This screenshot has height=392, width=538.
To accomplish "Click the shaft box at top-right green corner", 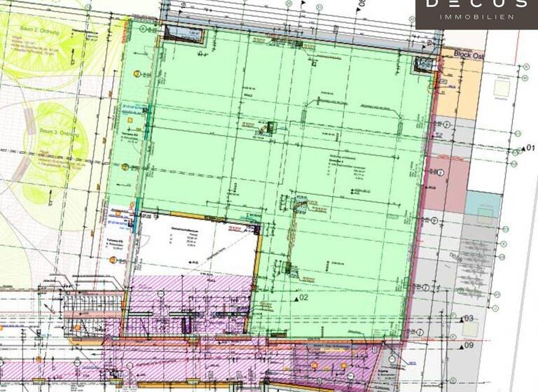I will [x=425, y=64].
